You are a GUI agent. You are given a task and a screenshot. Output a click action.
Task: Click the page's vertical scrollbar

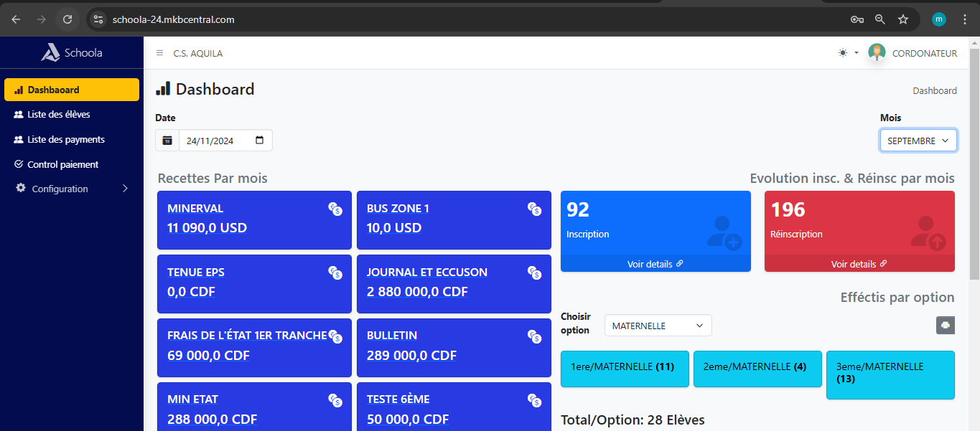coord(974,165)
